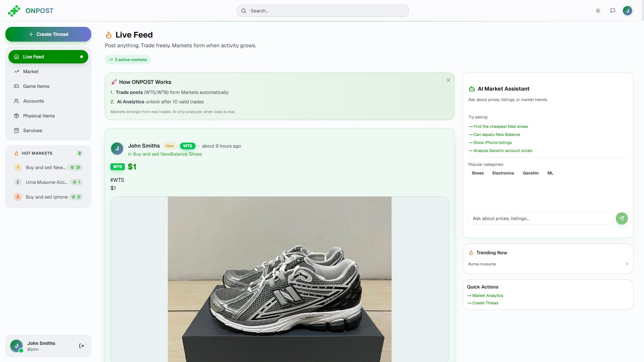Open the messages chat icon
The height and width of the screenshot is (362, 644).
pyautogui.click(x=613, y=11)
